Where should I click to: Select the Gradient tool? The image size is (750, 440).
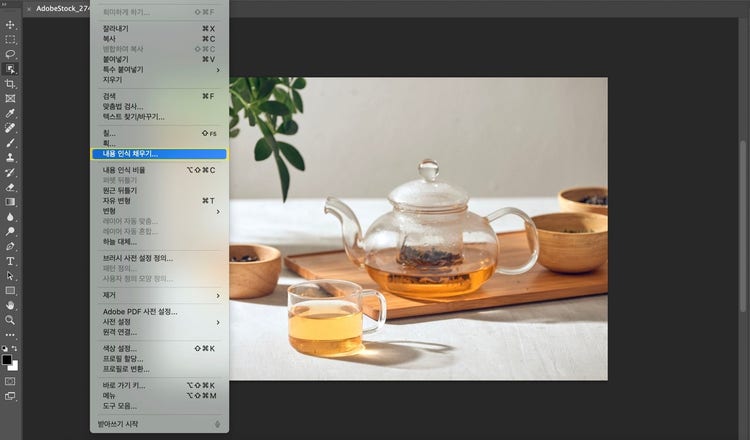[x=10, y=202]
